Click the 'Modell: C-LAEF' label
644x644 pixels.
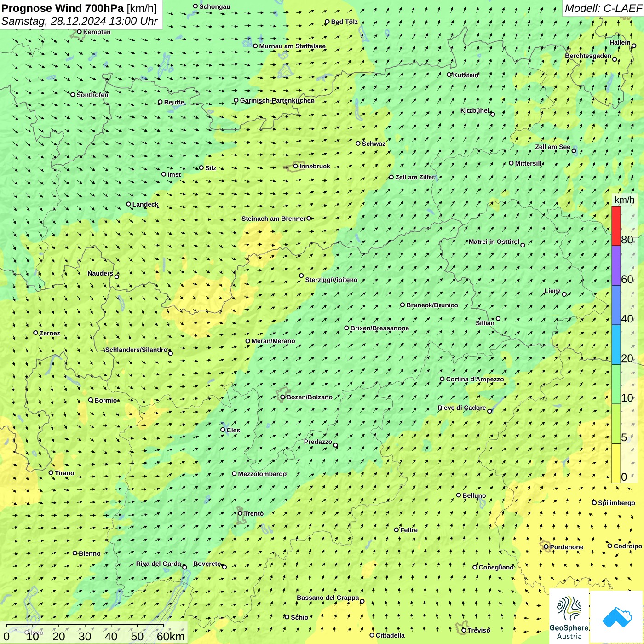[603, 8]
